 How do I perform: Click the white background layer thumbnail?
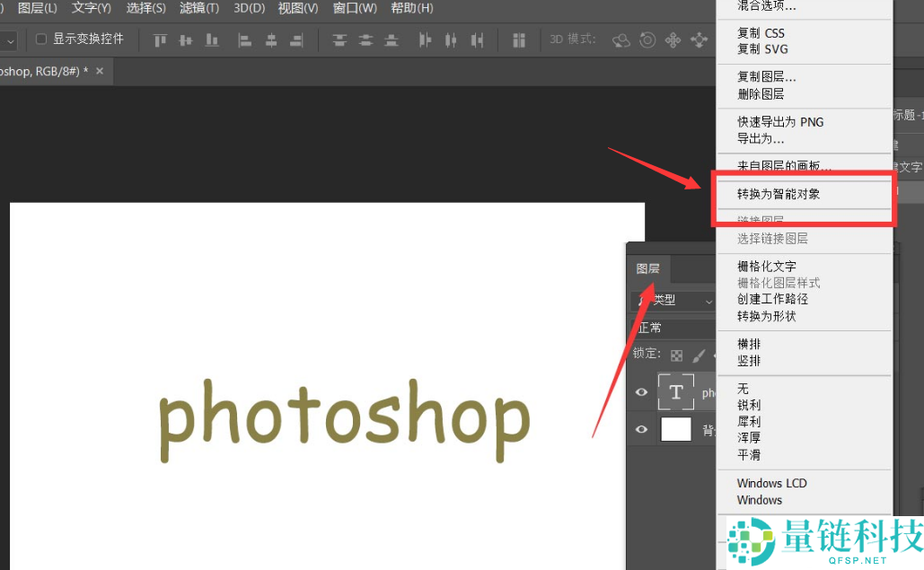pyautogui.click(x=676, y=429)
